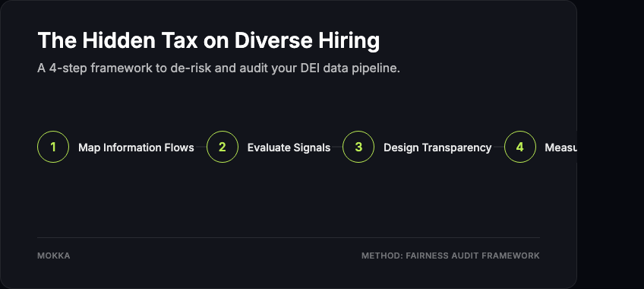Click the 4-step framework subtitle

tap(219, 68)
